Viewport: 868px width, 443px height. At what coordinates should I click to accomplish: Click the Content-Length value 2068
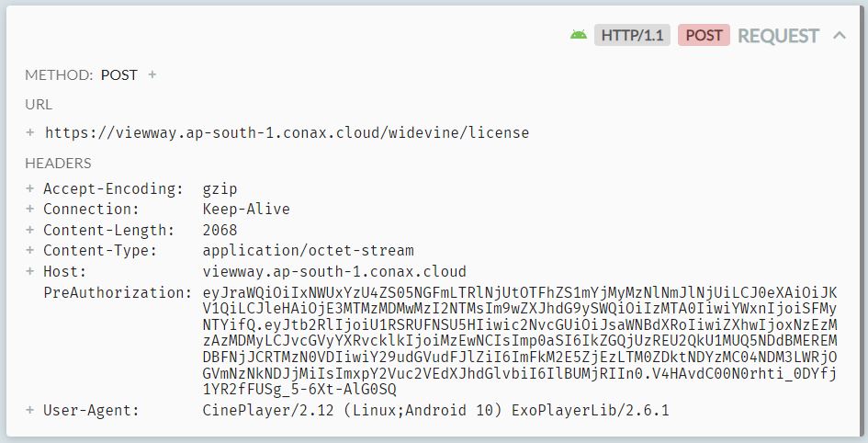tap(220, 230)
